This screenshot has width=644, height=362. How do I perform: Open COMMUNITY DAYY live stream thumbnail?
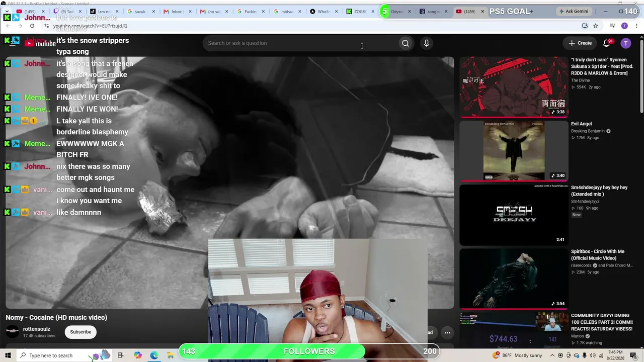tap(513, 329)
